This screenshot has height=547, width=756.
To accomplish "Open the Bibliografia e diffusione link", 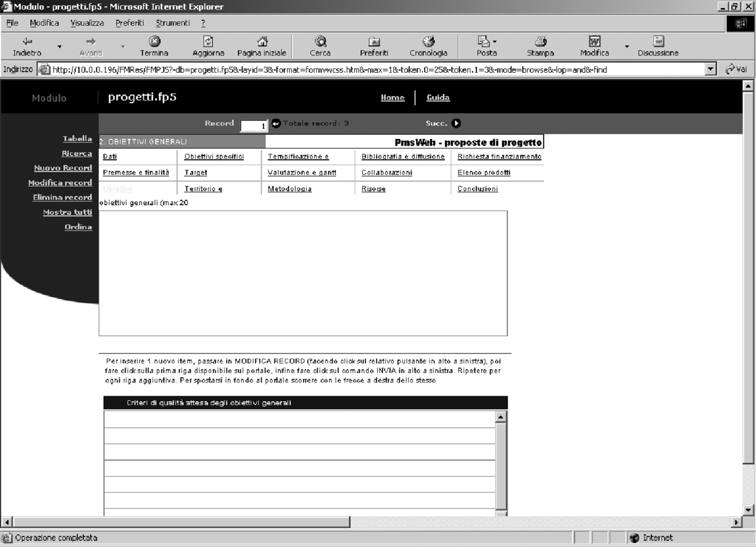I will (403, 157).
